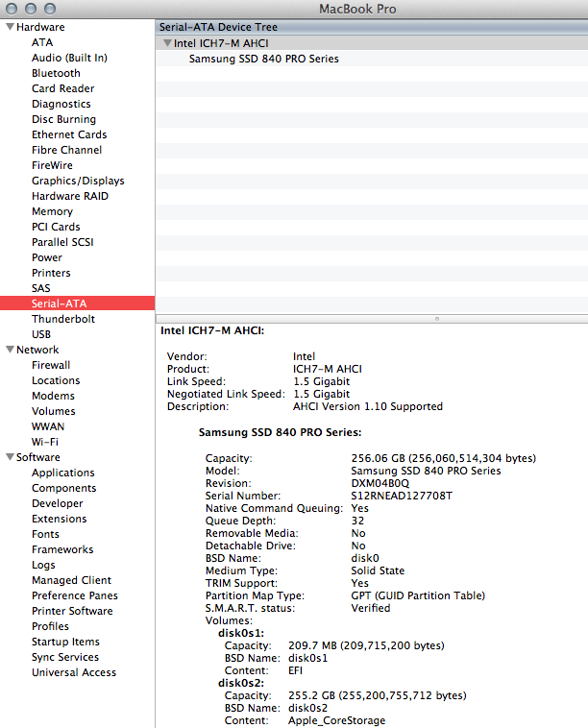
Task: Click the Intel ICH7-M AHCI: details heading
Action: [x=212, y=330]
